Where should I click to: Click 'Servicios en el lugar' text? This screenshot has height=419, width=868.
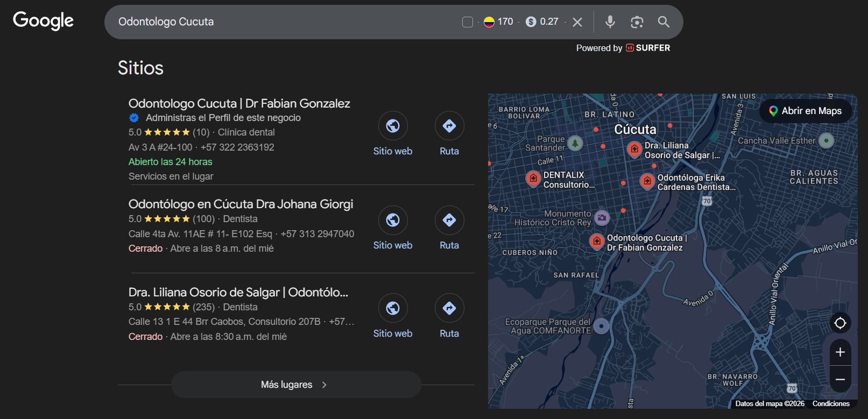pyautogui.click(x=171, y=176)
